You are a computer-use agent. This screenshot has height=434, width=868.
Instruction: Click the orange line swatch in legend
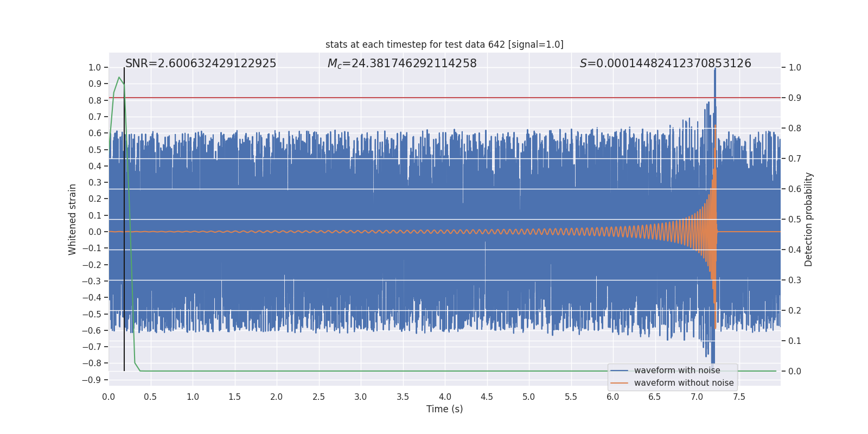tap(619, 383)
